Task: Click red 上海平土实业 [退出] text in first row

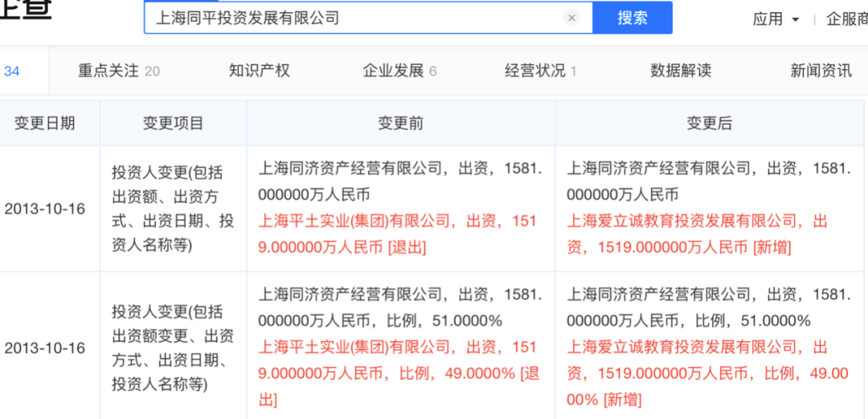Action: coord(398,235)
